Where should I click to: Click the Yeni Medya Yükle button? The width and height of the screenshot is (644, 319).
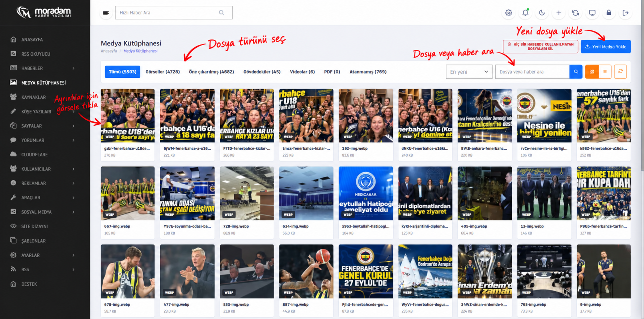606,47
